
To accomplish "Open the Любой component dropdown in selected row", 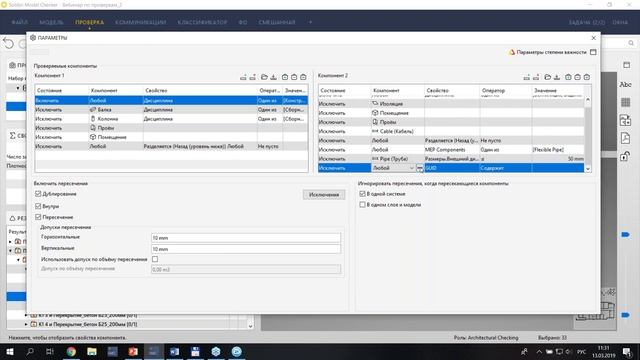I will tap(411, 168).
